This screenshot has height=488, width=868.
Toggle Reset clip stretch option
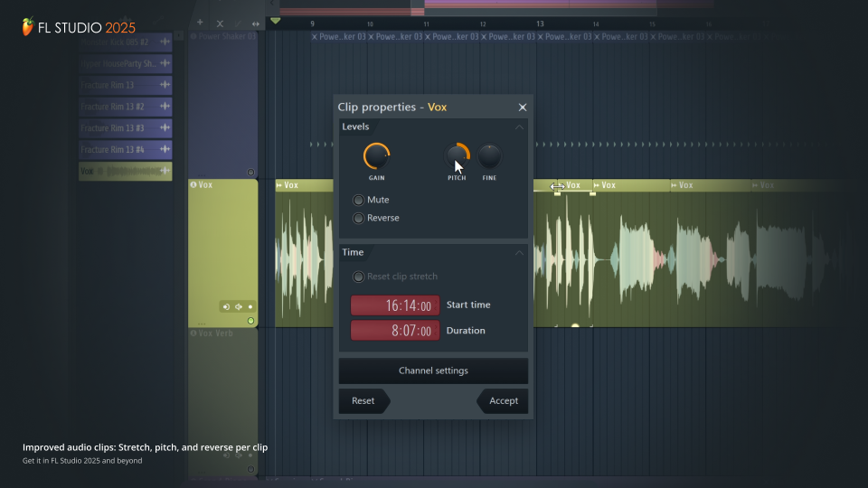pyautogui.click(x=359, y=277)
